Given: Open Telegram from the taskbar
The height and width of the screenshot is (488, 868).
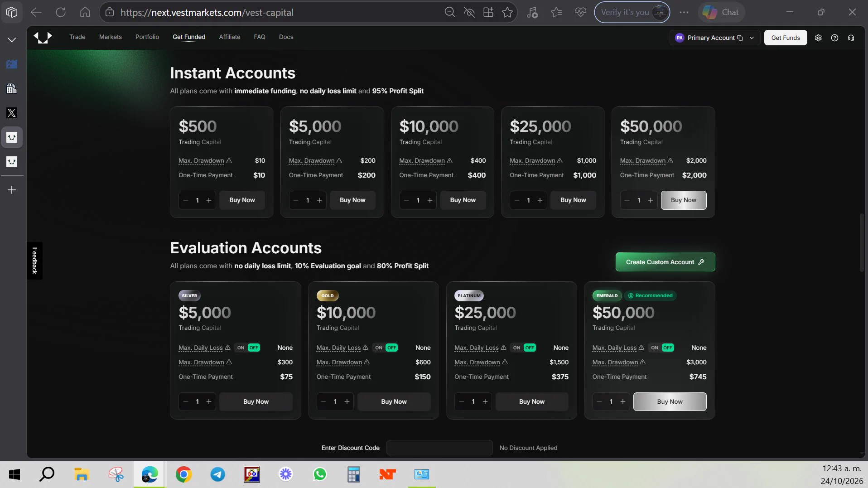Looking at the screenshot, I should tap(217, 474).
